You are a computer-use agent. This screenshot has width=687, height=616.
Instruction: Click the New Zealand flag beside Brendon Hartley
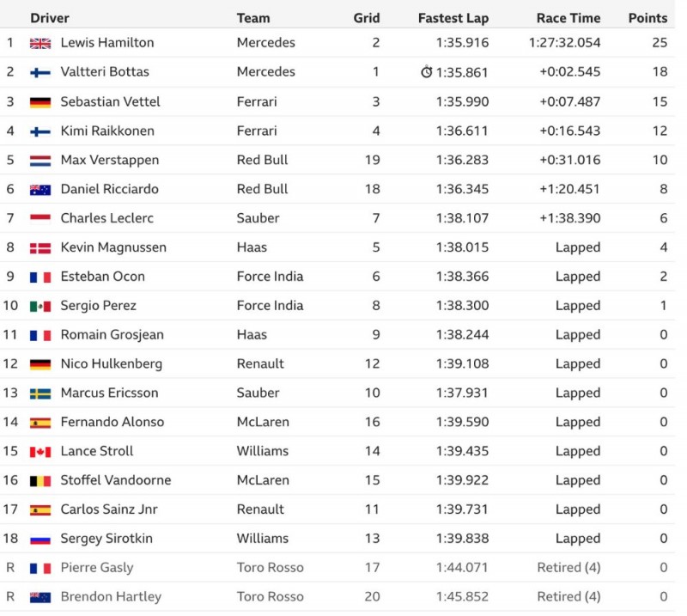[x=40, y=597]
